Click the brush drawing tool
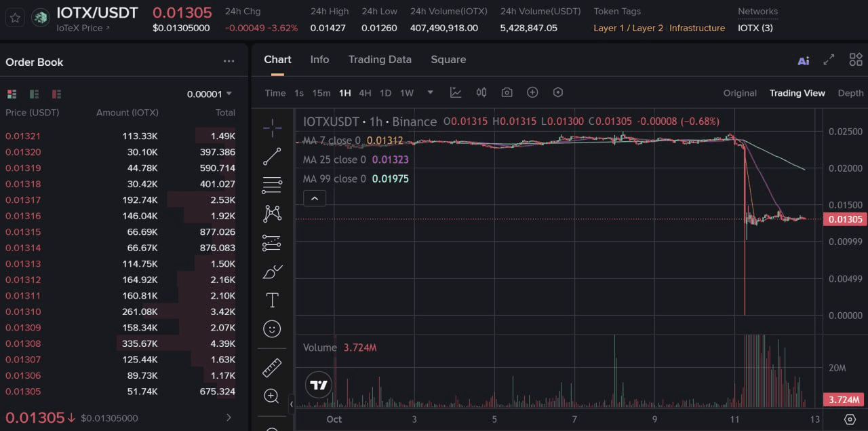The height and width of the screenshot is (431, 868). 272,271
